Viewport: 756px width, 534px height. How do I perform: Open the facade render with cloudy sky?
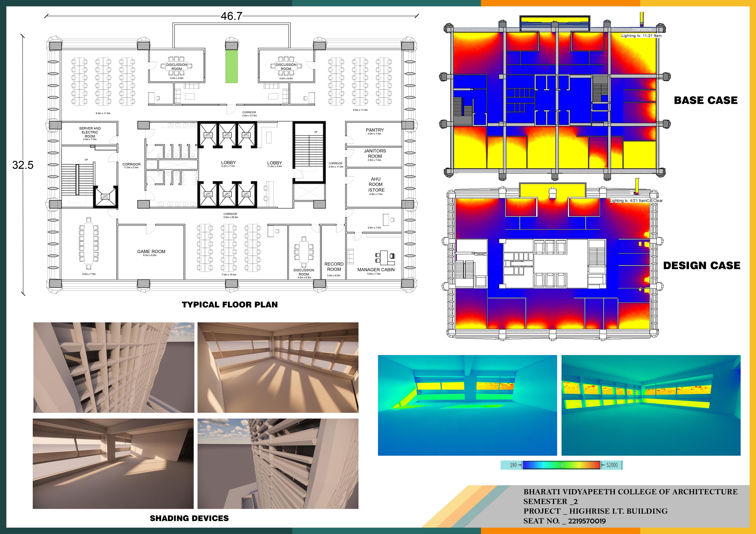(x=278, y=464)
